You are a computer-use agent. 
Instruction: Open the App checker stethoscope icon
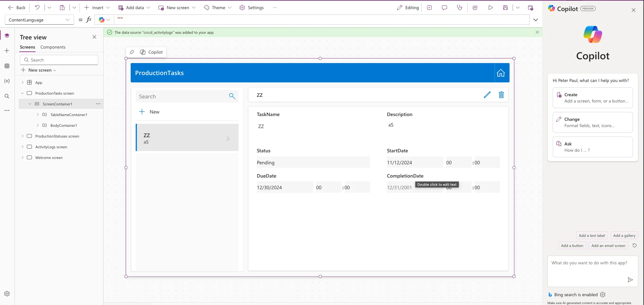tap(459, 8)
